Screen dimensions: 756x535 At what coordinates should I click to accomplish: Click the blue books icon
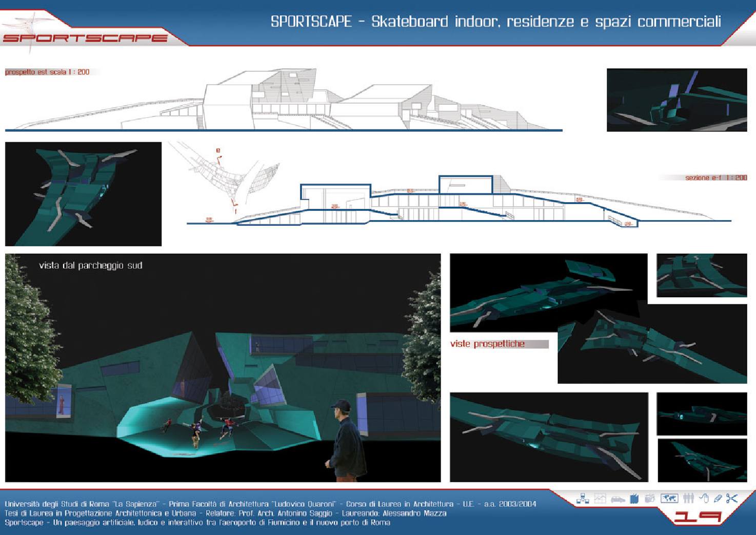[634, 498]
